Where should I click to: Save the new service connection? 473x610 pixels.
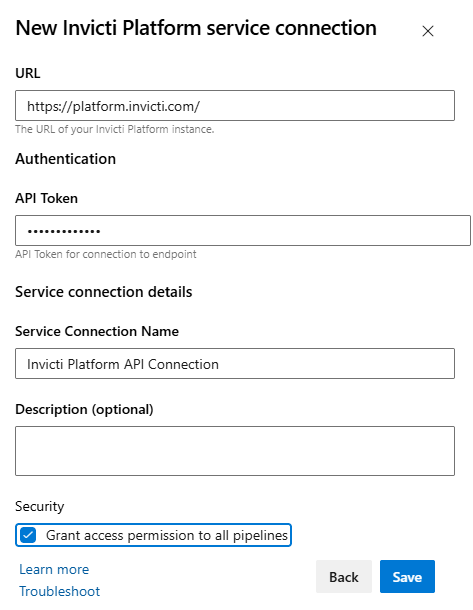click(407, 577)
